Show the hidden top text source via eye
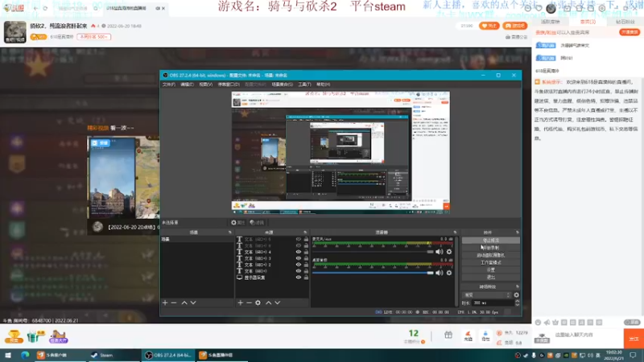The height and width of the screenshot is (362, 644). tap(299, 239)
